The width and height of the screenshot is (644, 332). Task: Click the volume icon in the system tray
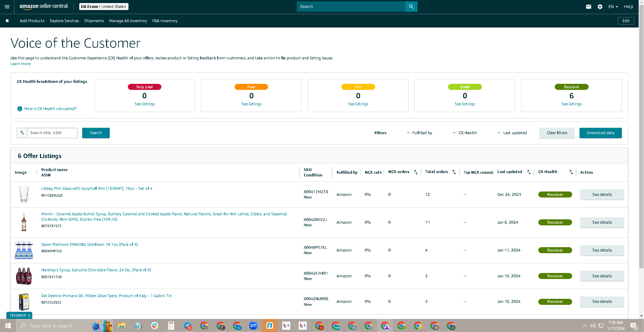point(593,326)
